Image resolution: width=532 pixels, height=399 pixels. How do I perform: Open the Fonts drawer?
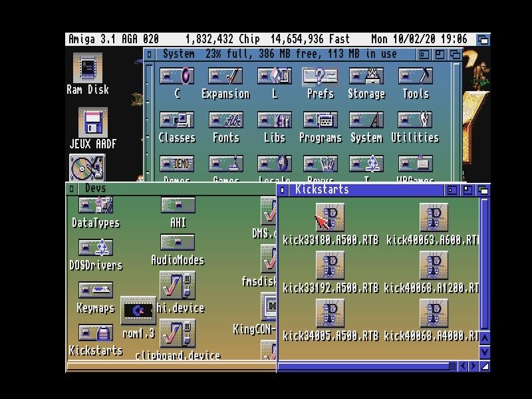click(x=225, y=120)
